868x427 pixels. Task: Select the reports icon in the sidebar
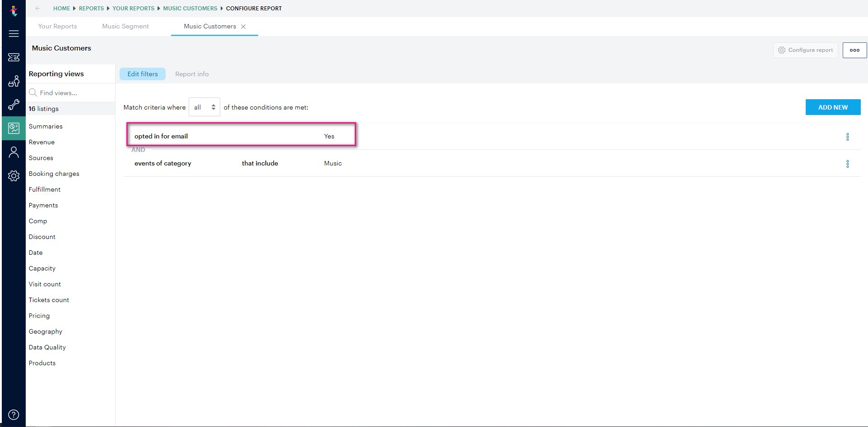click(x=14, y=128)
